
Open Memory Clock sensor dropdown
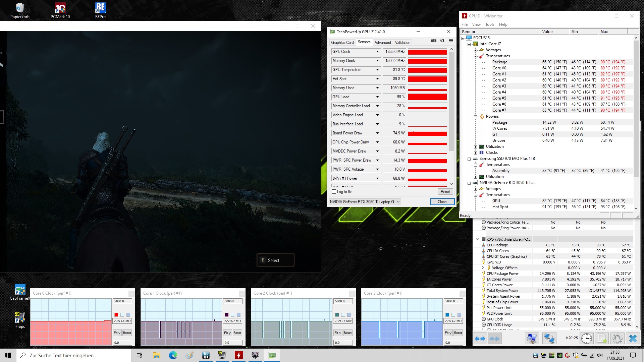point(377,61)
